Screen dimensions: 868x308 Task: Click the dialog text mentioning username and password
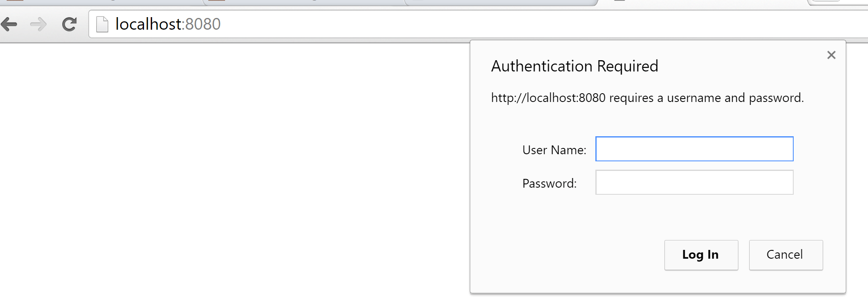(x=647, y=98)
